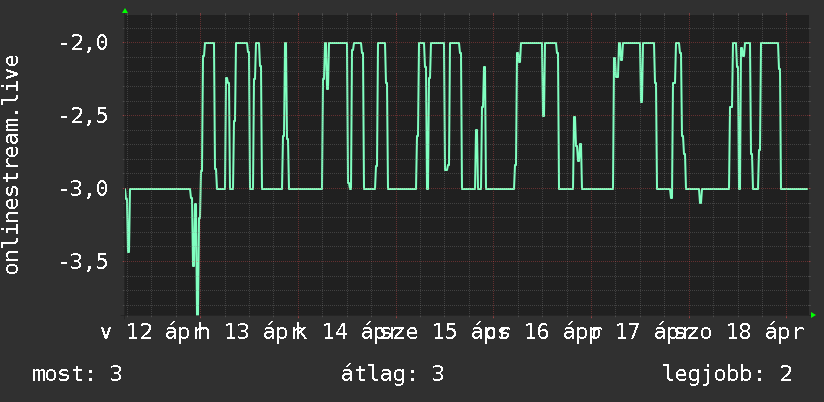Click the y-axis label -3,0
This screenshot has width=824, height=402.
[83, 189]
